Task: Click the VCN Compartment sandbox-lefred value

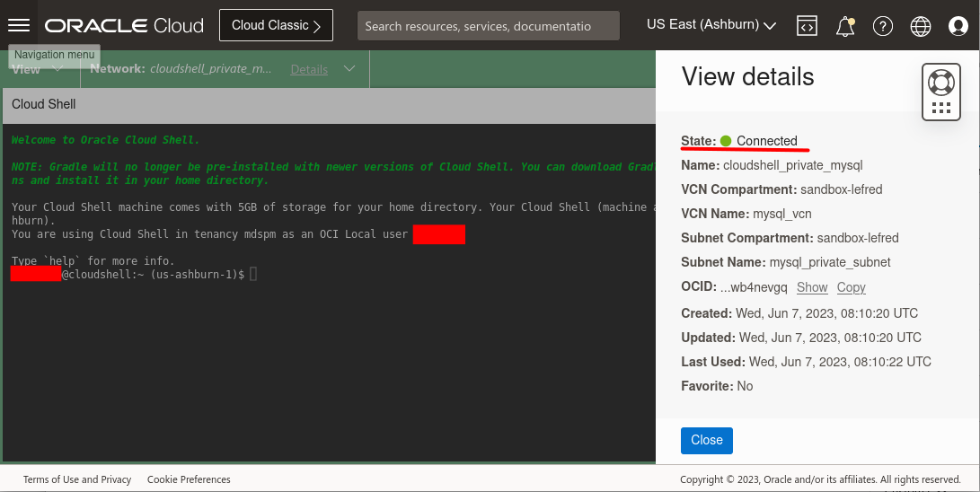Action: [842, 189]
